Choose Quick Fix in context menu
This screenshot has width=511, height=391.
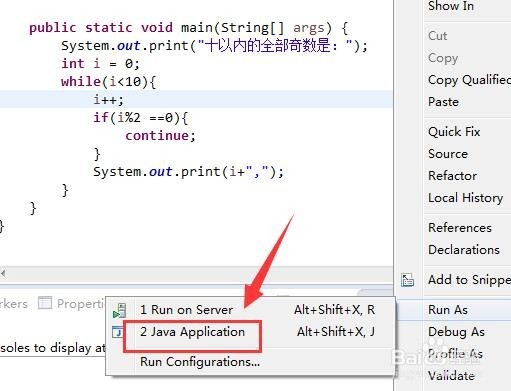(x=455, y=132)
